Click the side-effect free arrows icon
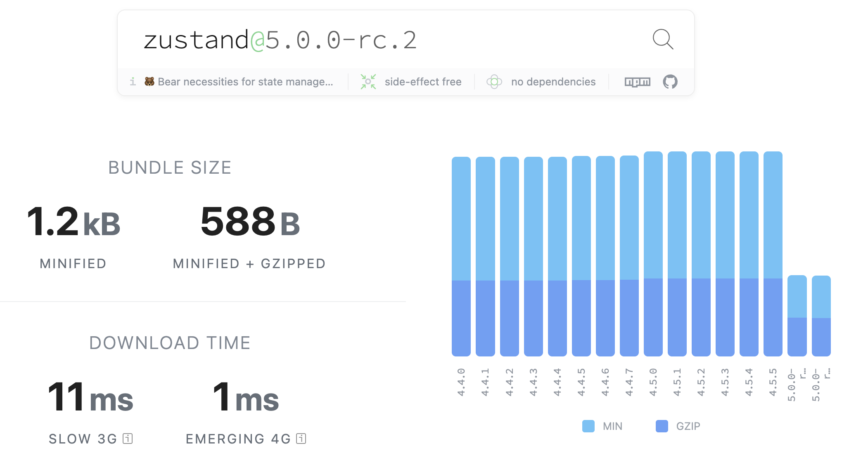 coord(368,82)
